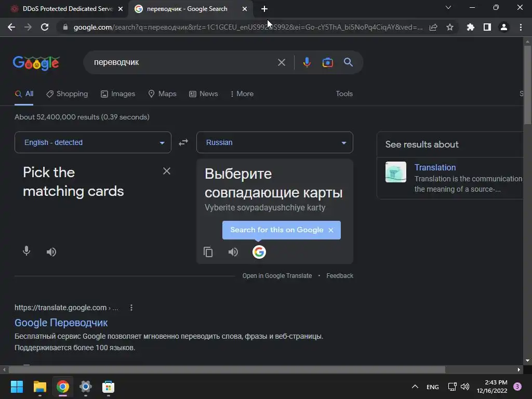
Task: Toggle Chrome side panel
Action: coord(487,27)
